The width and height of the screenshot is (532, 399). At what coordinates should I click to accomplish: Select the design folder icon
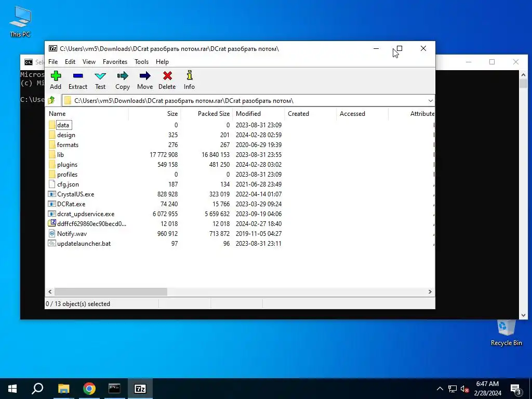tap(52, 135)
